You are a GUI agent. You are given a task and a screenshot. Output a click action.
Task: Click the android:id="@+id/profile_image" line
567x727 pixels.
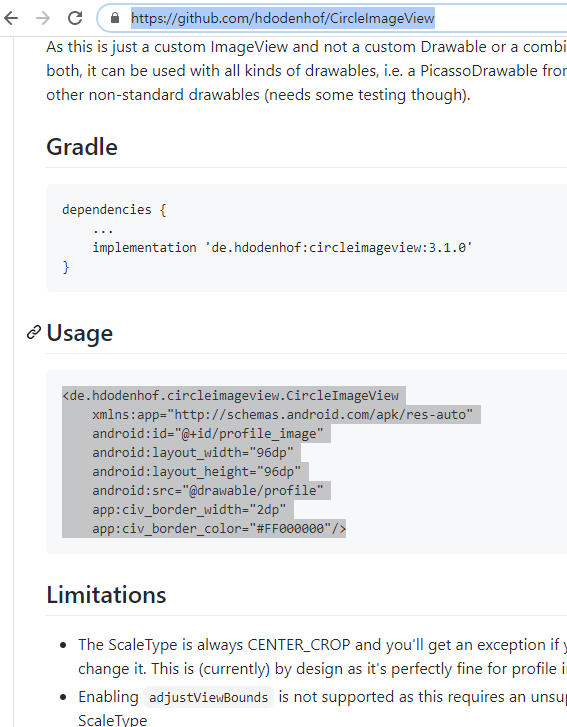pyautogui.click(x=208, y=434)
